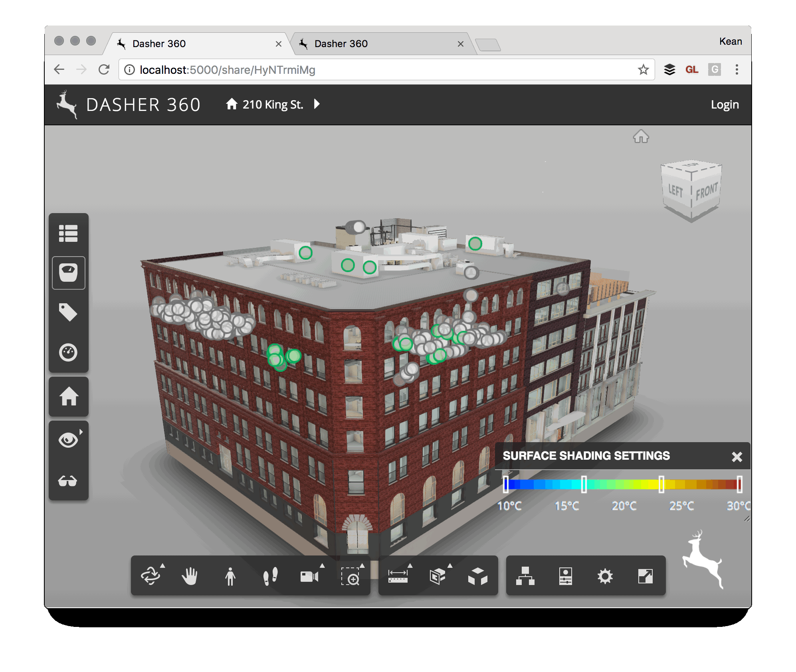Click the Login link
Image resolution: width=796 pixels, height=672 pixels.
pos(725,105)
